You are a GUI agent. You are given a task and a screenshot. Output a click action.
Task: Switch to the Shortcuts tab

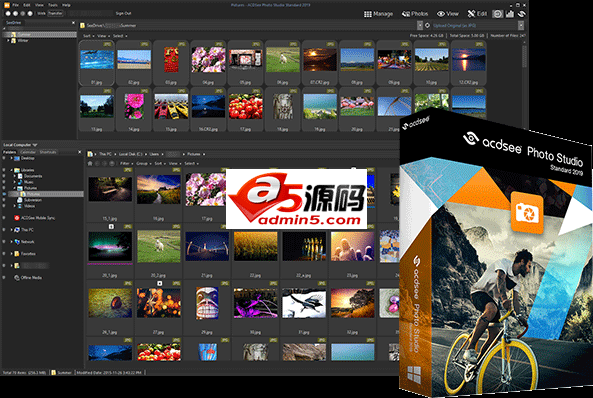coord(48,152)
